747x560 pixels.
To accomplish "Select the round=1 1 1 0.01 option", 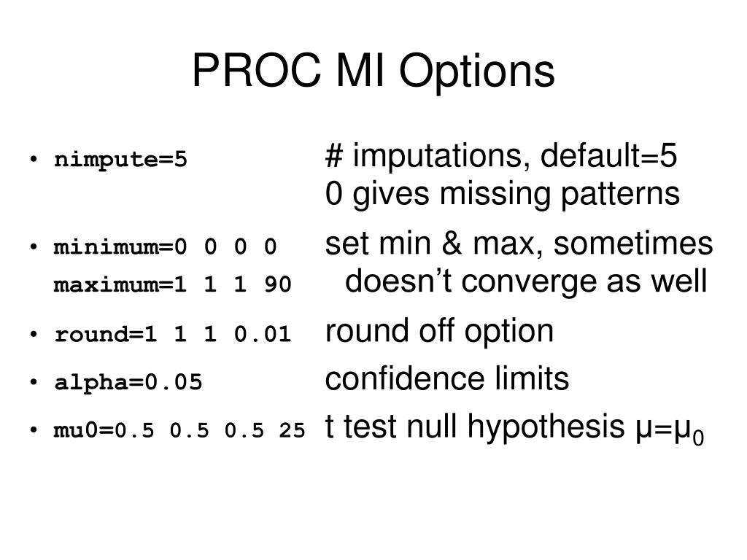I will [x=173, y=334].
